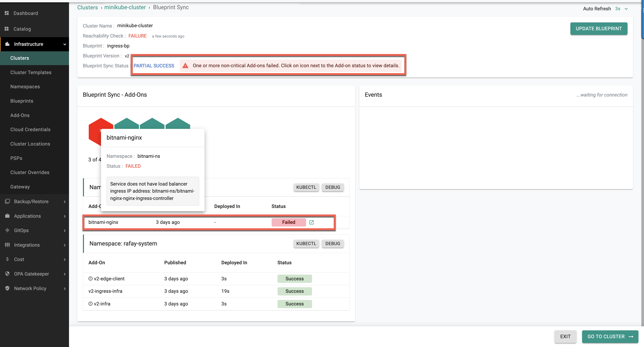The width and height of the screenshot is (644, 347).
Task: Click the PARTIAL SUCCESS status text
Action: [154, 66]
